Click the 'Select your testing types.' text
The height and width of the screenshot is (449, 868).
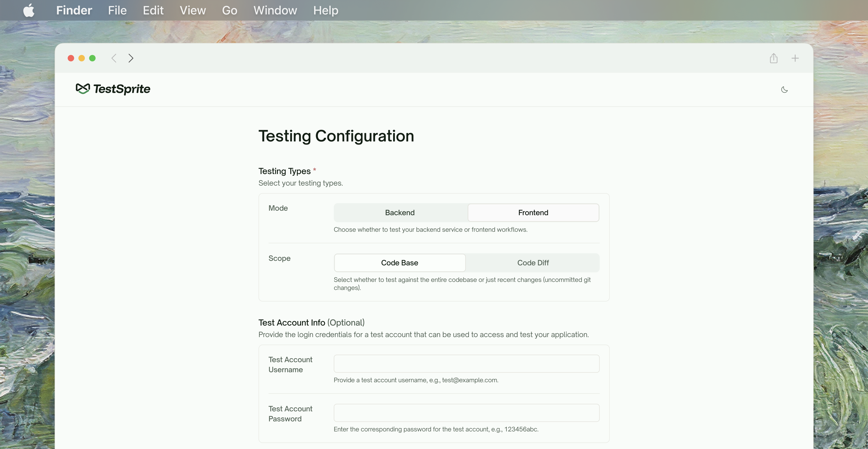point(301,183)
